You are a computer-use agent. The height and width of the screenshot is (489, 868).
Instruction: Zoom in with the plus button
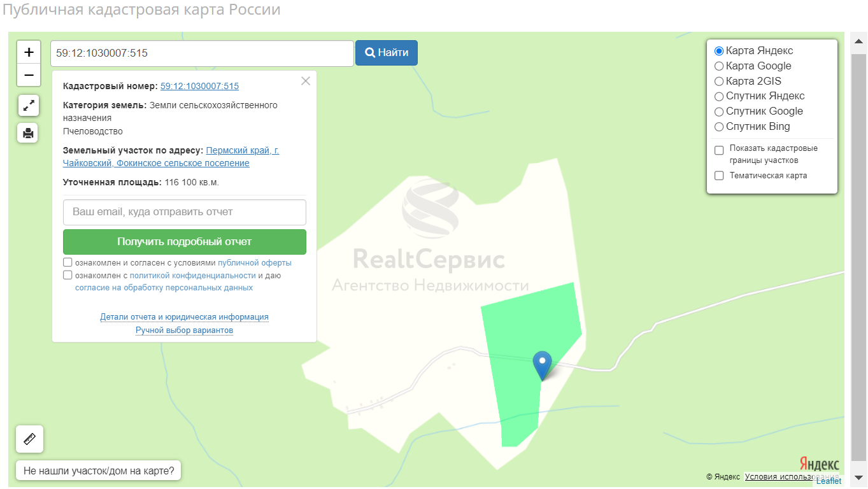pos(29,52)
